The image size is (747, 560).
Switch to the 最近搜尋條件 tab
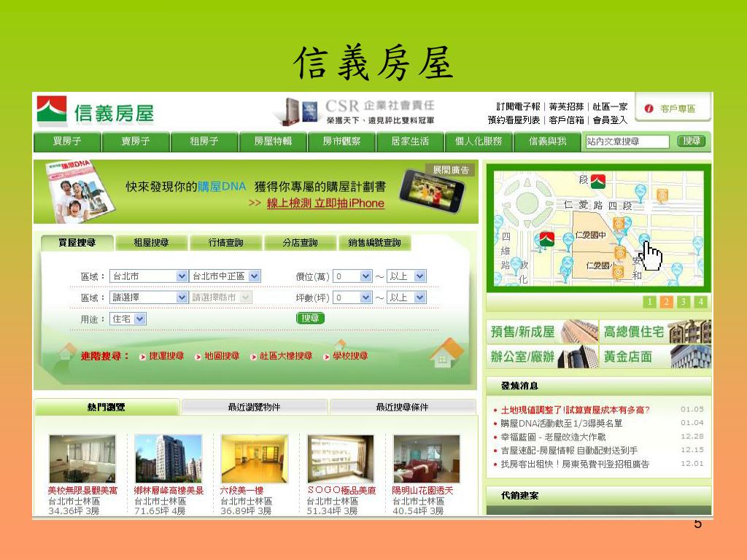click(x=403, y=407)
